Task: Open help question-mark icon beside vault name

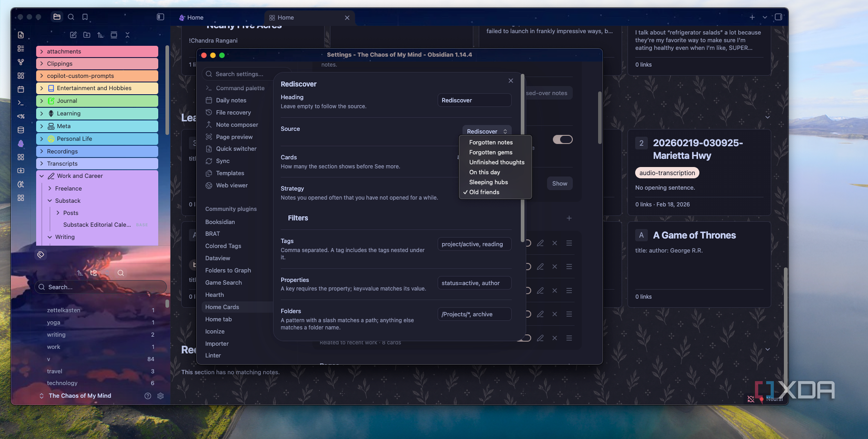Action: (x=148, y=396)
